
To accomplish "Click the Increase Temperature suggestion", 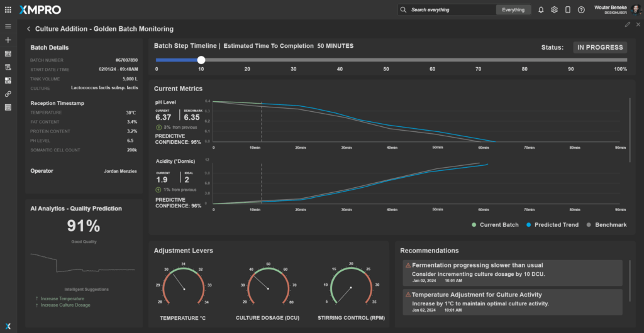I will [62, 298].
